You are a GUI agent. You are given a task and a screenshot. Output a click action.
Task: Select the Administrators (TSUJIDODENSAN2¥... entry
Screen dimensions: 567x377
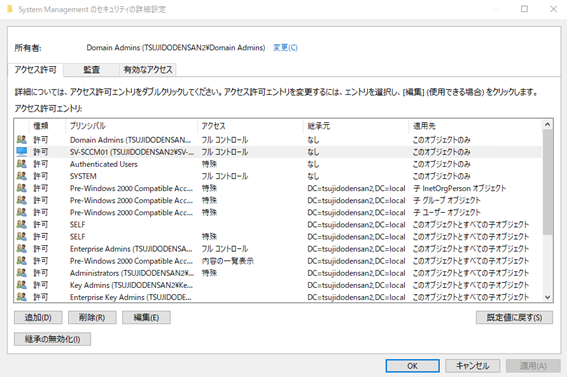(132, 273)
